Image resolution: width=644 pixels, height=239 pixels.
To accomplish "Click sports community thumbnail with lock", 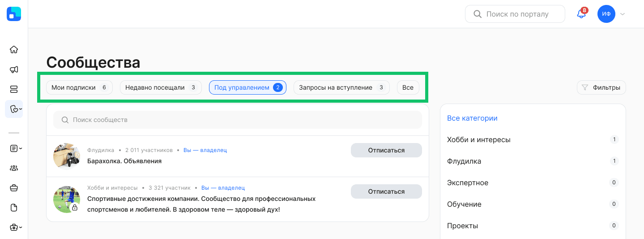I will click(x=67, y=199).
